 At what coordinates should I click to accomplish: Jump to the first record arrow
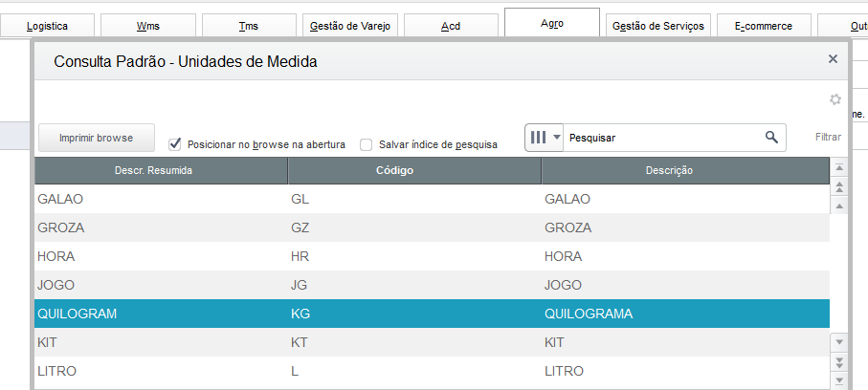click(x=839, y=167)
